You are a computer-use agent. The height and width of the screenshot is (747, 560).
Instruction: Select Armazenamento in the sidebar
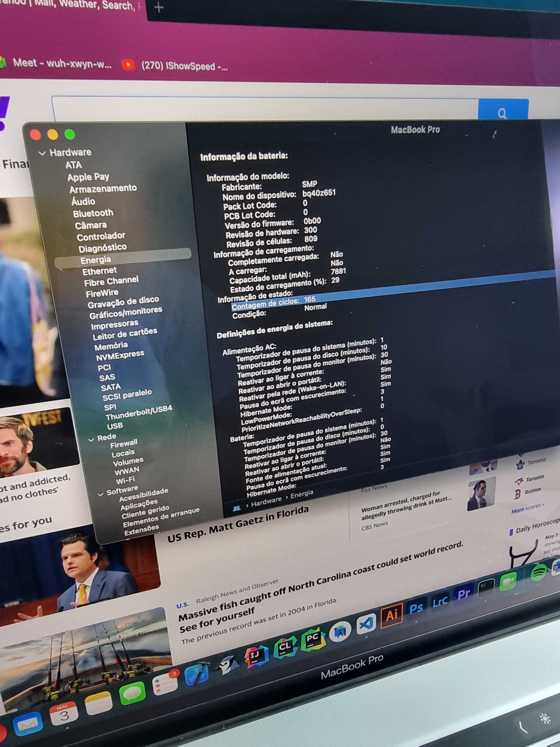[x=103, y=188]
